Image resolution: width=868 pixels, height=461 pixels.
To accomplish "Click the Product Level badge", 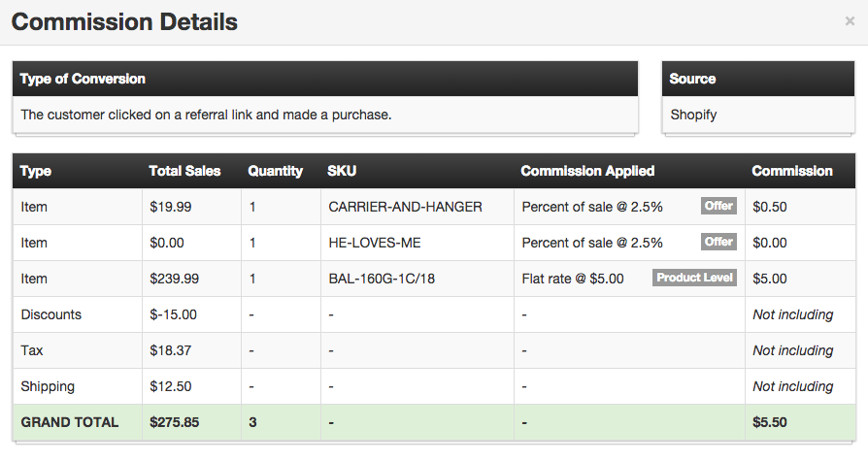I will tap(694, 278).
